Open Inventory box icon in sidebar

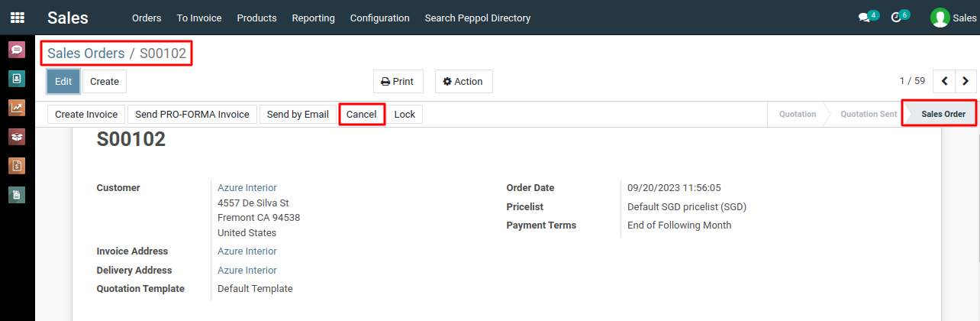17,137
